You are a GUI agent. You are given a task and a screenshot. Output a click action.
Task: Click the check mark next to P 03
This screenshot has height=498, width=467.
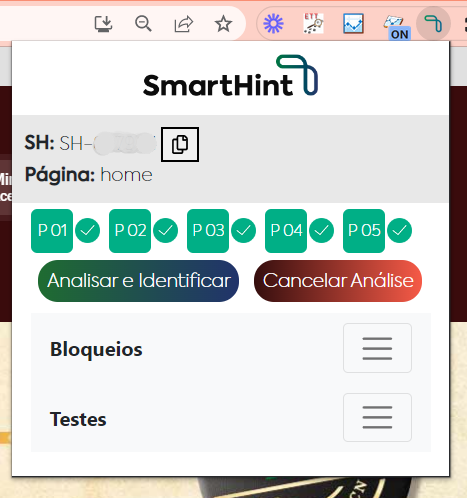[x=244, y=231]
